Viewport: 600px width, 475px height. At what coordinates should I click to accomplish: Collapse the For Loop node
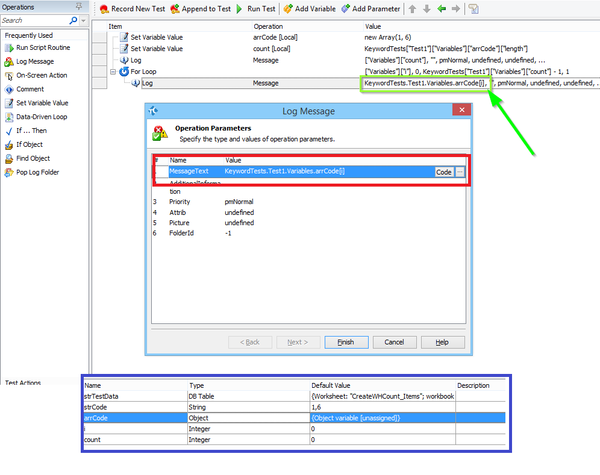113,72
